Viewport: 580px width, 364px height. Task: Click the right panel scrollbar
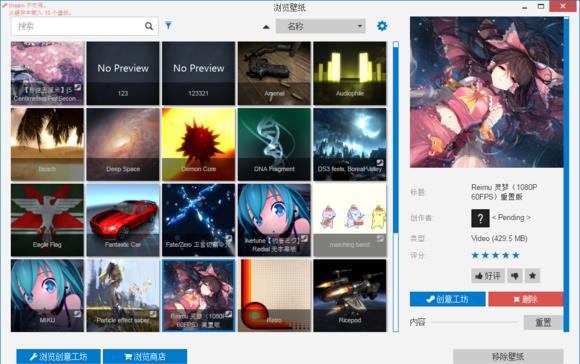(566, 174)
